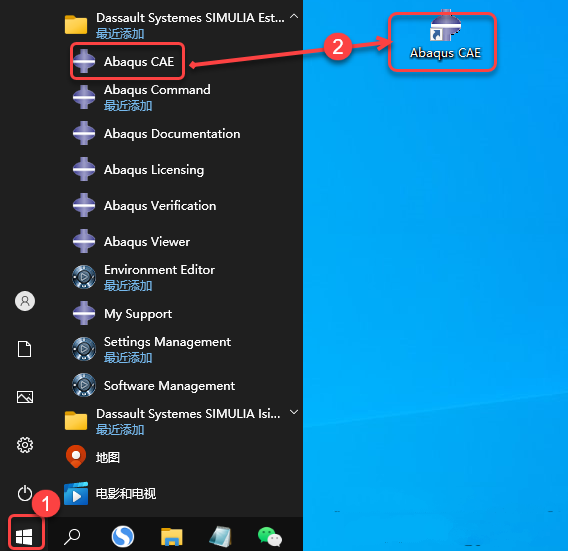This screenshot has width=568, height=551.
Task: Open Pictures from Start sidebar
Action: (25, 397)
